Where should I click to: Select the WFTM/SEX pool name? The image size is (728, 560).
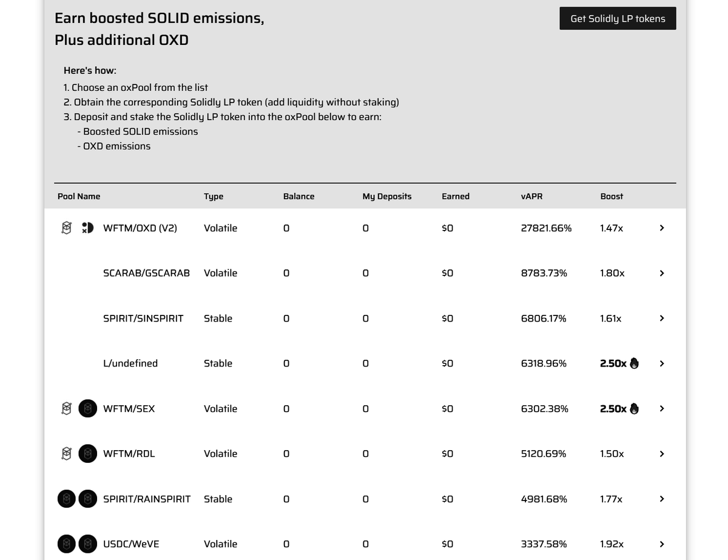(x=129, y=408)
